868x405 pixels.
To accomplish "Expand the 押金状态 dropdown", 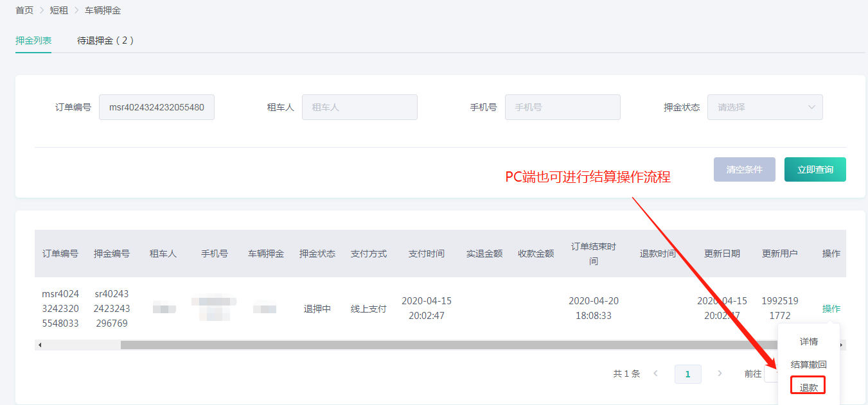I will coord(765,107).
